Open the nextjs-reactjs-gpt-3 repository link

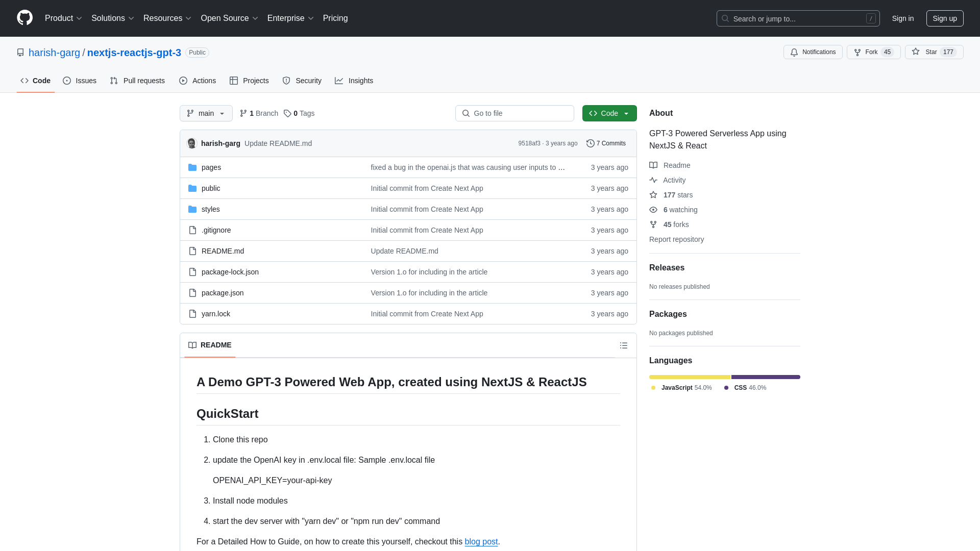(134, 53)
